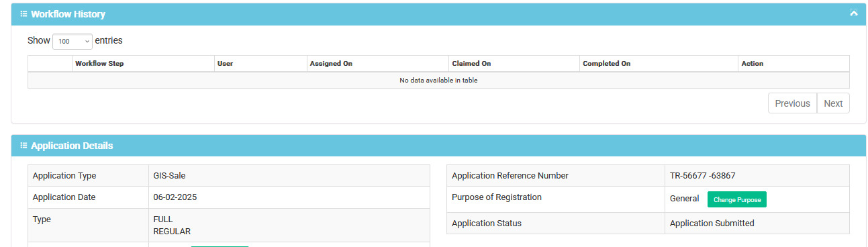
Task: Select application date 06-02-2025
Action: (175, 197)
